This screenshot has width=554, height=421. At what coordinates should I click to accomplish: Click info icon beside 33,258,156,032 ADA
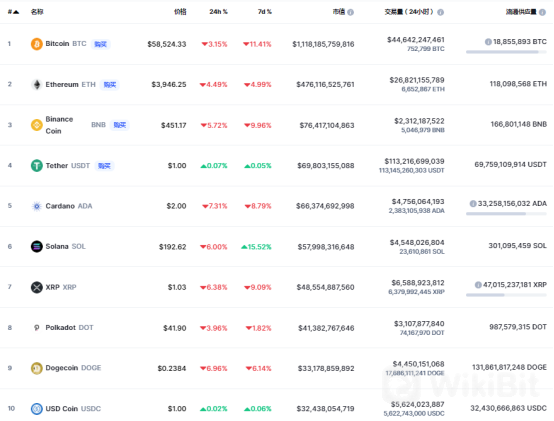point(473,204)
